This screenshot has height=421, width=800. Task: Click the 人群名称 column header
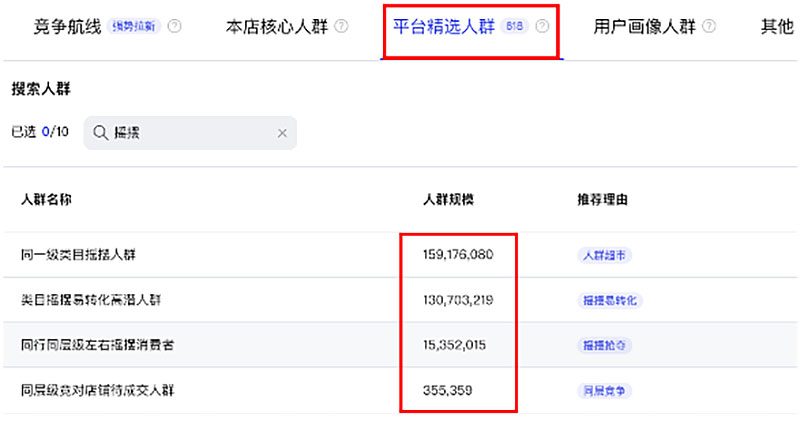tap(46, 199)
